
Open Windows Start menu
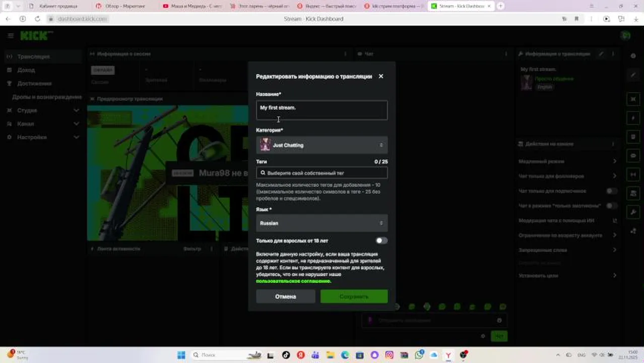tap(181, 355)
